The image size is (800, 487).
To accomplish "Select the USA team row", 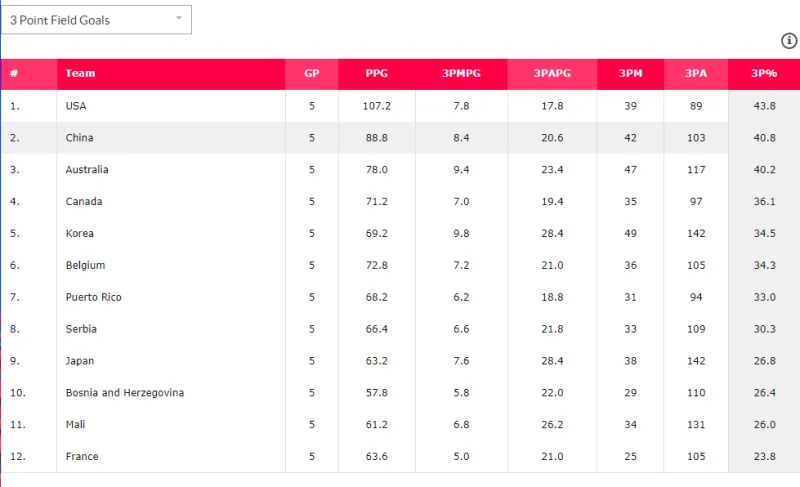I will [x=76, y=106].
